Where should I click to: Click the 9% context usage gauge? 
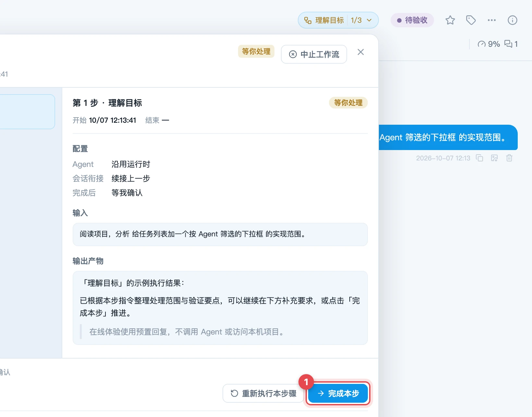coord(489,44)
